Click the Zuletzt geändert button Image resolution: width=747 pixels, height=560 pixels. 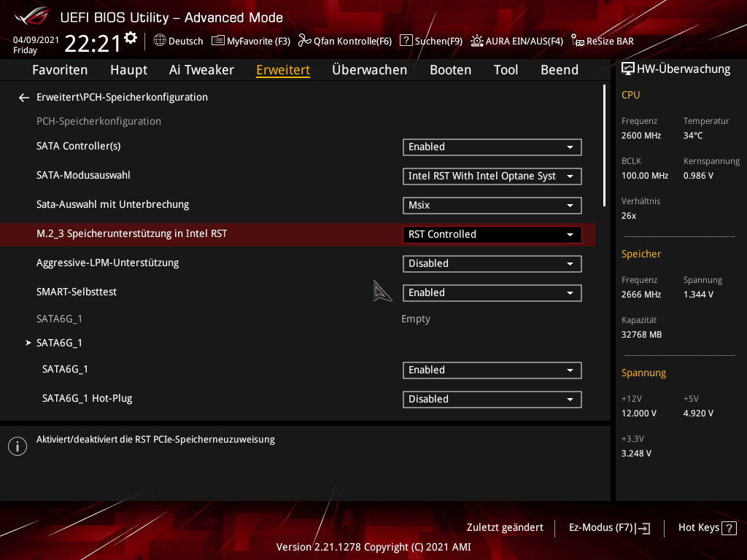coord(505,528)
